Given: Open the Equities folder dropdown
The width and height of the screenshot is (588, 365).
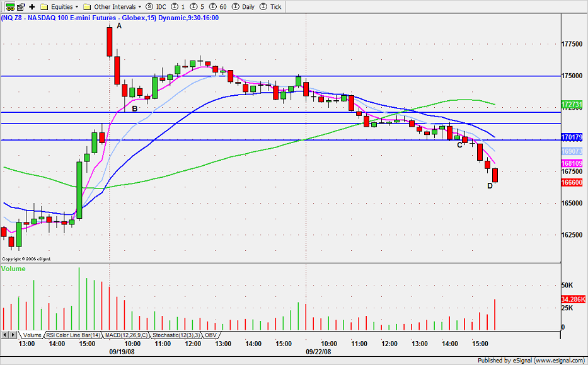Looking at the screenshot, I should tap(60, 7).
